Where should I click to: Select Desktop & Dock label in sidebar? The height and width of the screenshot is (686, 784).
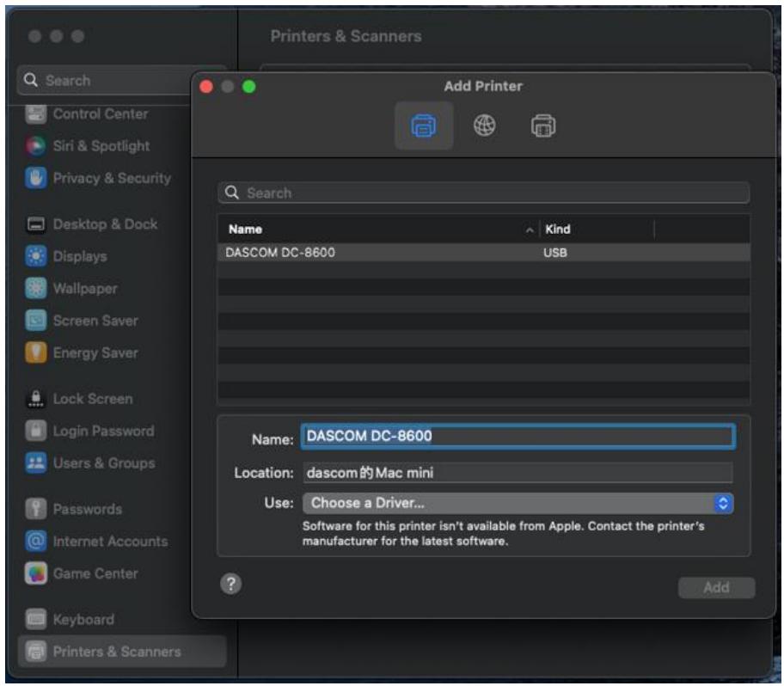pos(105,224)
